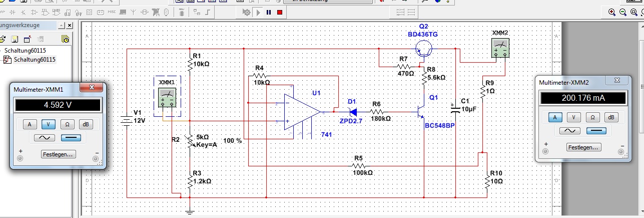The image size is (644, 218).
Task: Switch Multimeter-XMM1 to ammeter mode A
Action: [30, 124]
